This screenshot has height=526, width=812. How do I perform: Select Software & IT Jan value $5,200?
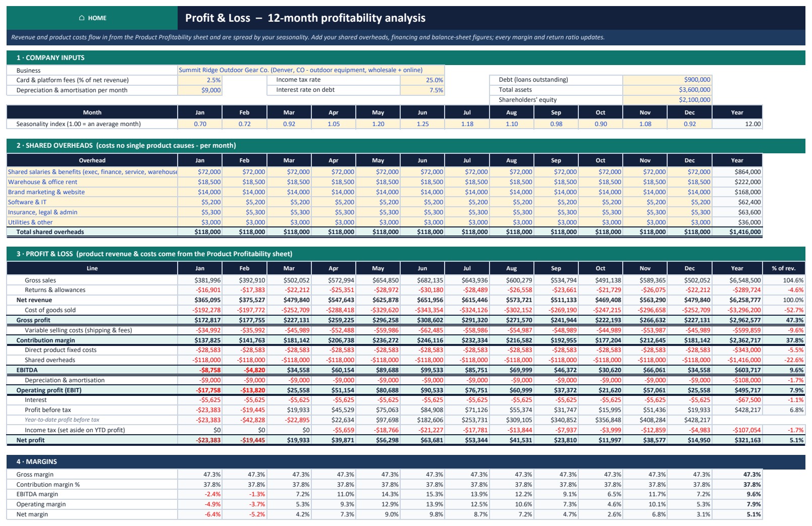coord(200,202)
